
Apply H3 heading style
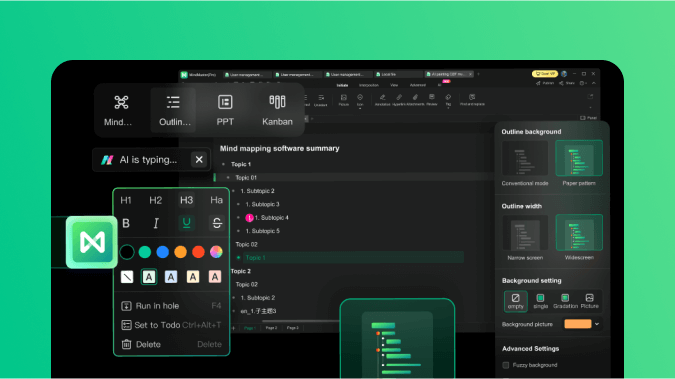[x=186, y=200]
